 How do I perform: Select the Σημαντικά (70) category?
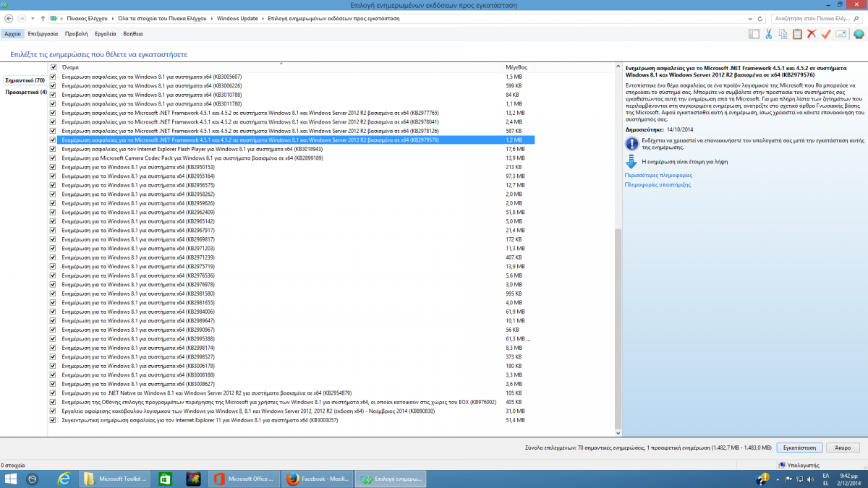point(25,80)
